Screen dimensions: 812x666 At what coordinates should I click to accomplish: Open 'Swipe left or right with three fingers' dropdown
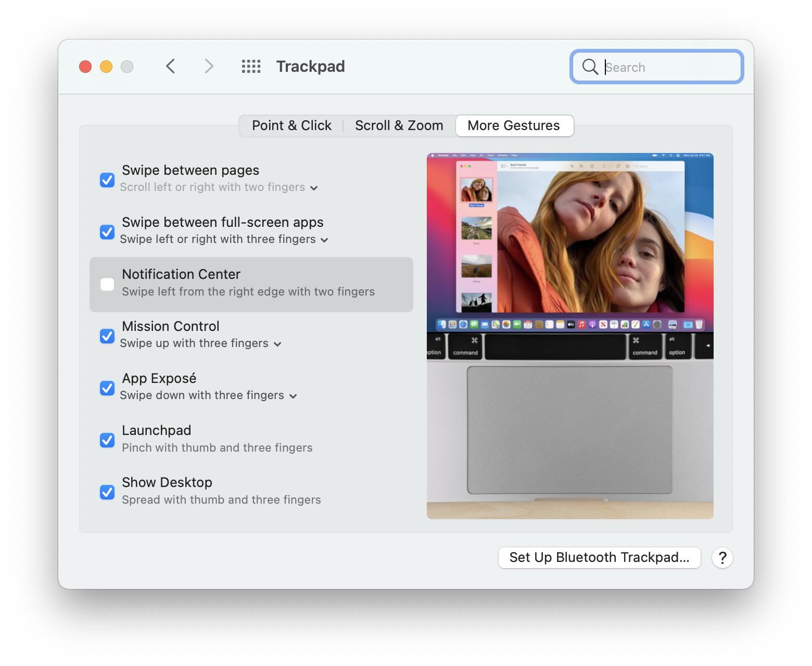coord(224,239)
